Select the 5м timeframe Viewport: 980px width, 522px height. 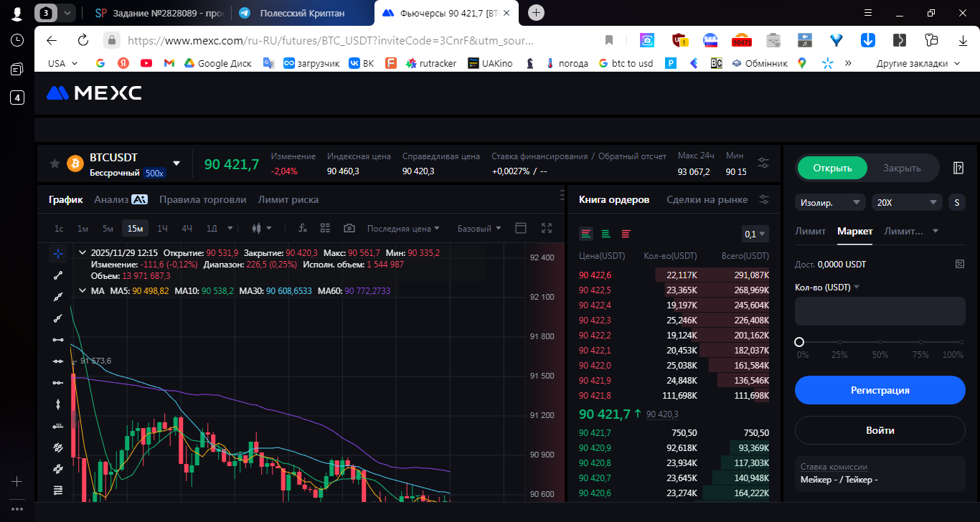[108, 228]
